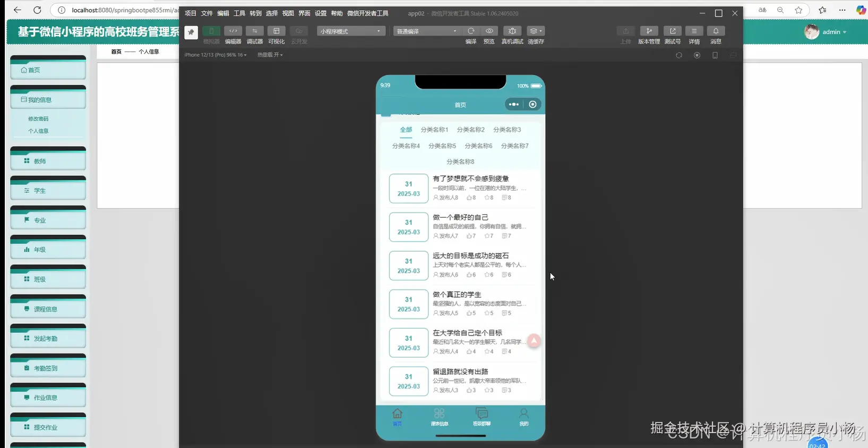Click the test account (测试号) icon
The width and height of the screenshot is (868, 448).
click(x=673, y=31)
